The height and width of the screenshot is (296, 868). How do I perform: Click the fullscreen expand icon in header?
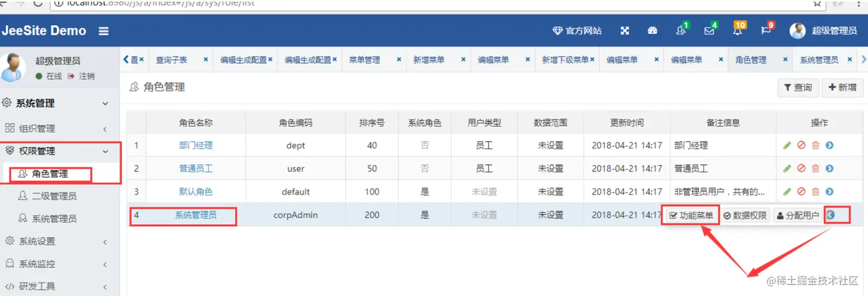click(x=625, y=31)
